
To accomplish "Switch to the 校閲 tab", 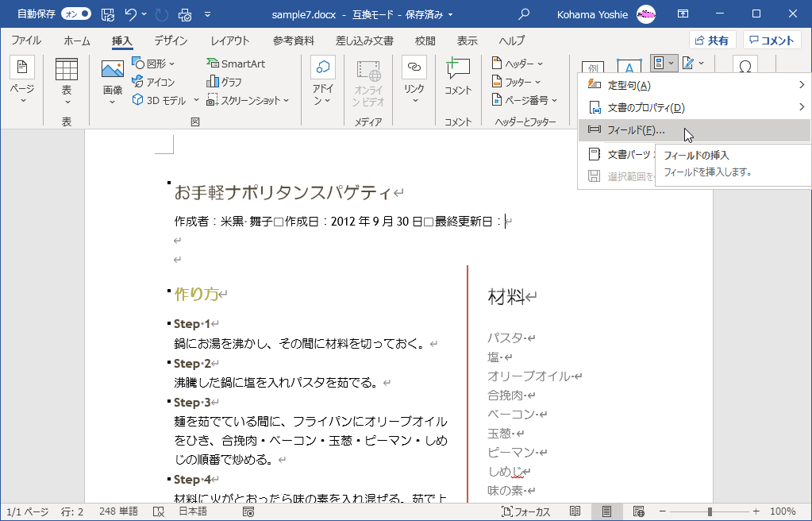I will tap(425, 41).
